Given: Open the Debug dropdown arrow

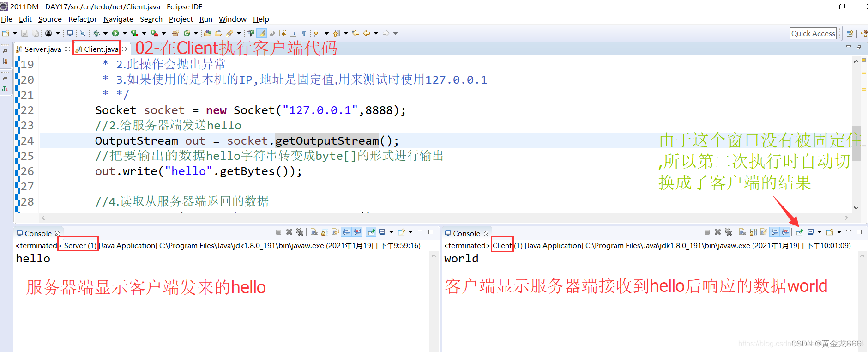Looking at the screenshot, I should tap(105, 33).
